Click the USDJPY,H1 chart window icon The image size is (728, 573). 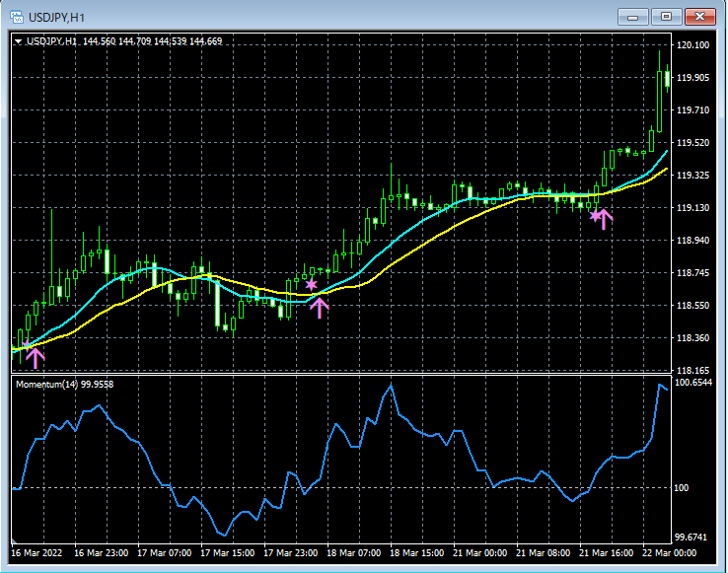[x=17, y=17]
